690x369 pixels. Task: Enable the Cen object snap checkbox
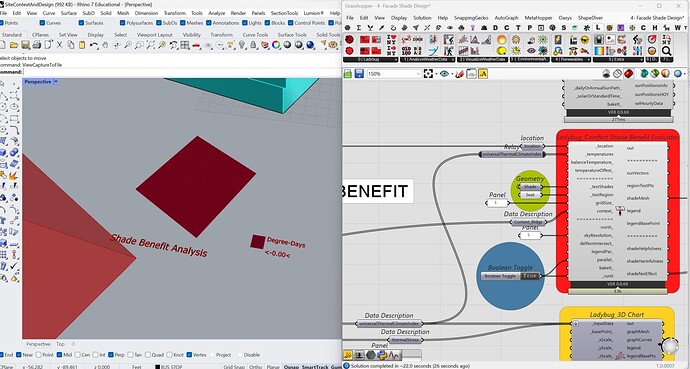(77, 354)
